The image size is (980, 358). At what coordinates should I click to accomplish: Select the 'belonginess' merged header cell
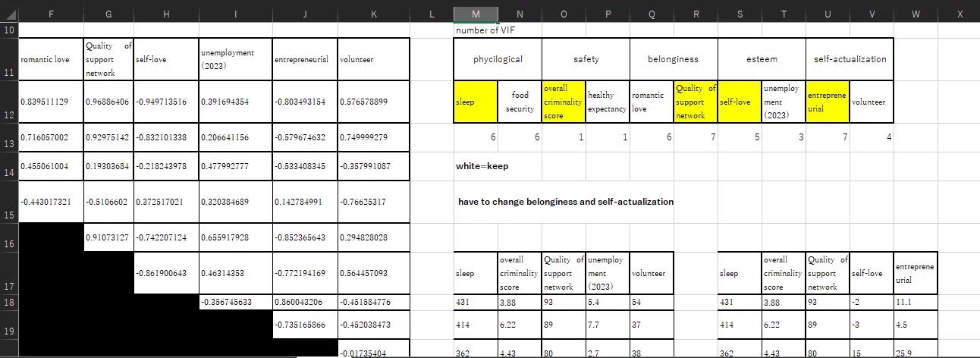coord(673,58)
